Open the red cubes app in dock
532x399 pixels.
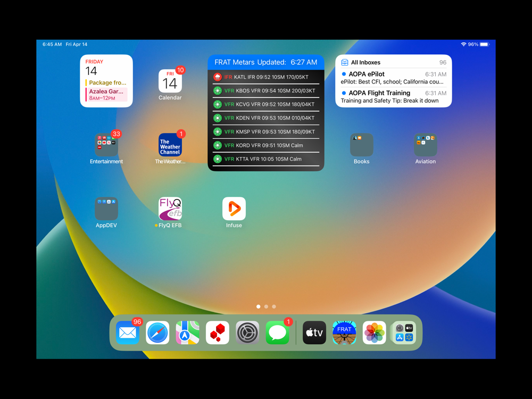pos(218,332)
